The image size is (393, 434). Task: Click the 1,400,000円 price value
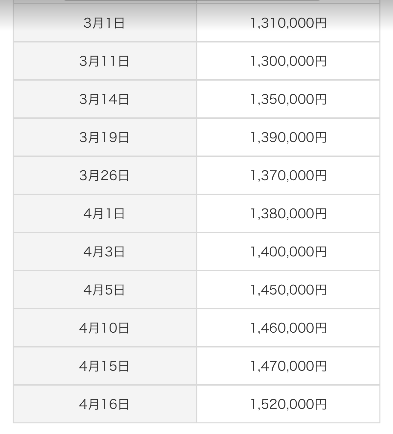[x=288, y=252]
